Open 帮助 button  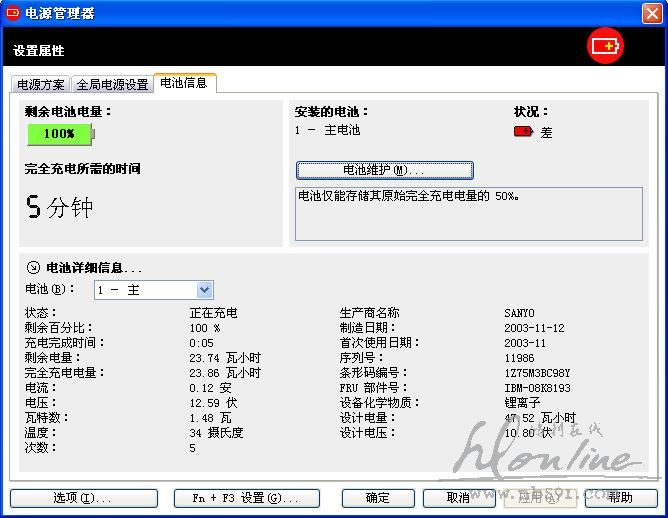[621, 498]
